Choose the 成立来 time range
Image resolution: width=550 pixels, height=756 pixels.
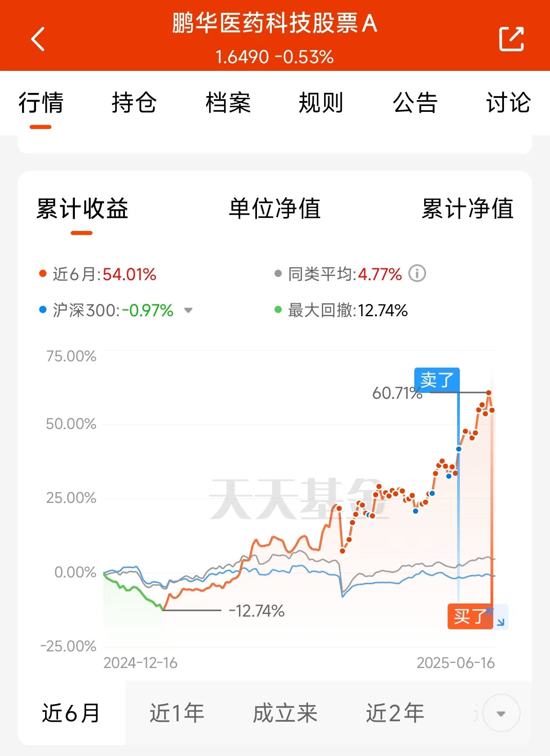[x=285, y=713]
